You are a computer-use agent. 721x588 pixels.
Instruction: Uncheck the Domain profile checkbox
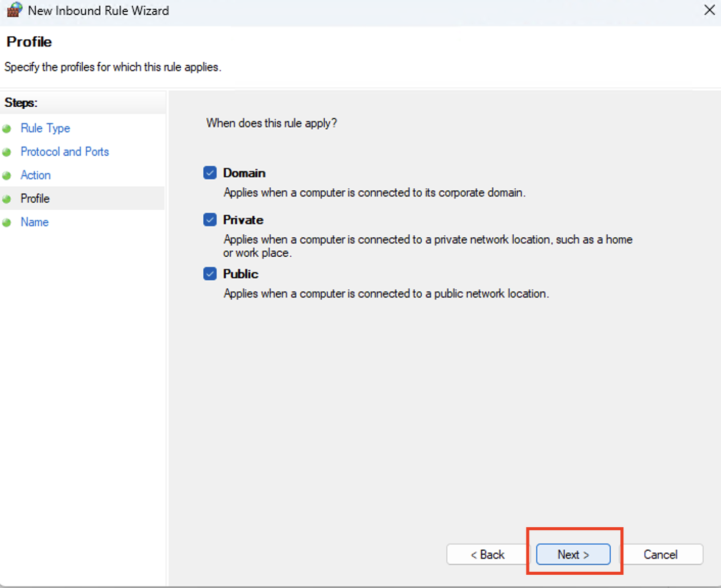(210, 173)
